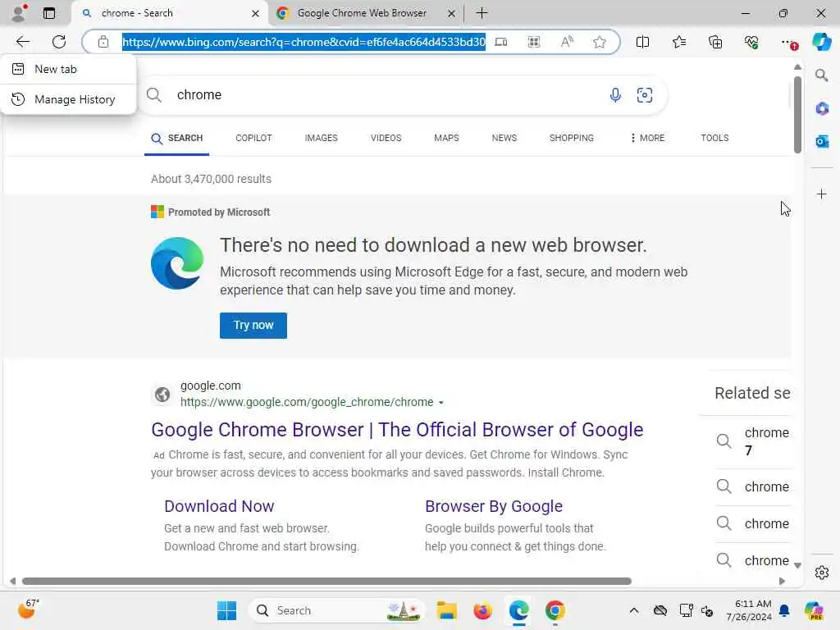Switch to the VIDEOS results tab

386,138
